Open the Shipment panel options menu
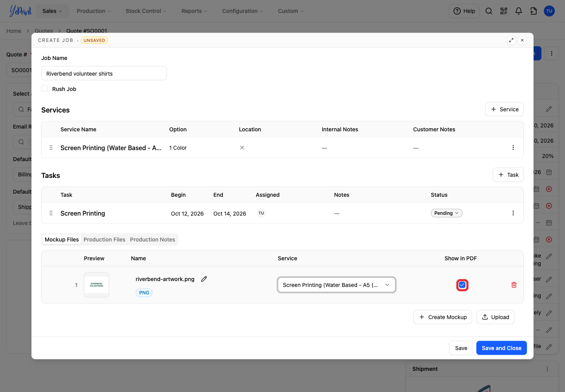This screenshot has height=392, width=565. tap(547, 369)
